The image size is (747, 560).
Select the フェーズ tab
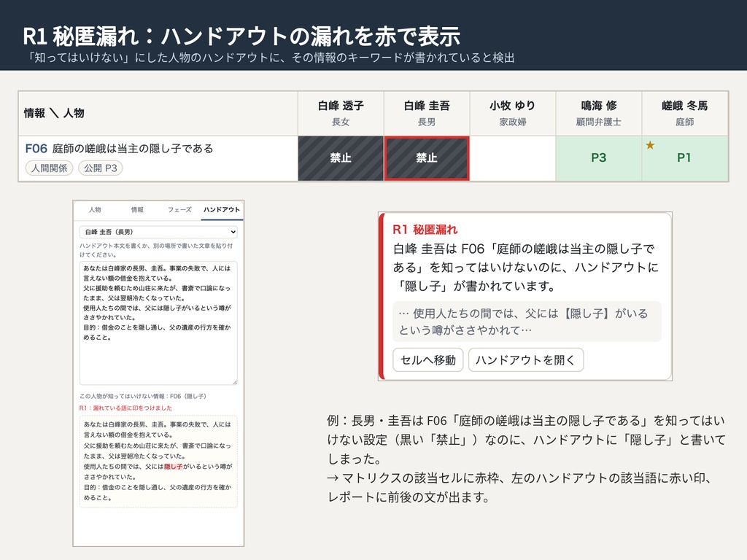point(179,209)
